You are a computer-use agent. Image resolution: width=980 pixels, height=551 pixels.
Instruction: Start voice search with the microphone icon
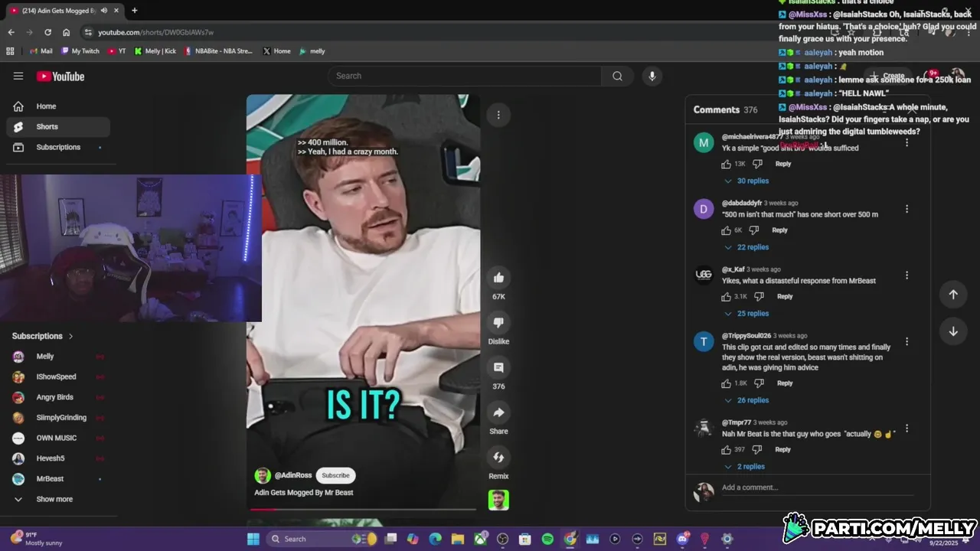[x=652, y=76]
